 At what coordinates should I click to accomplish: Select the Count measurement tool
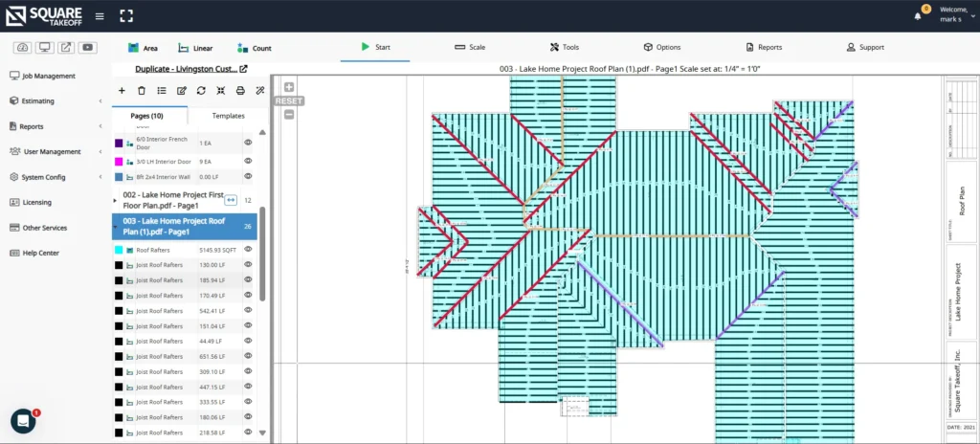coord(255,48)
